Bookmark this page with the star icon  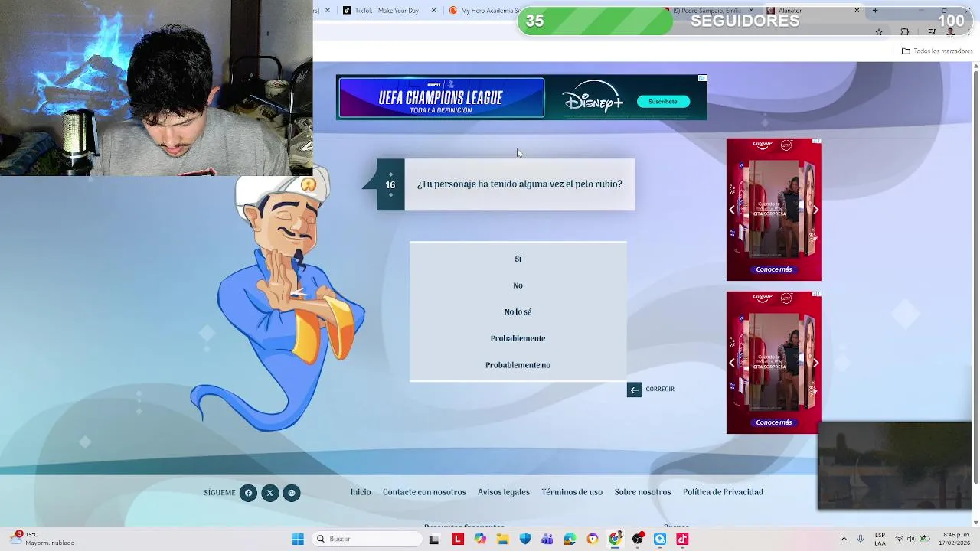tap(879, 31)
